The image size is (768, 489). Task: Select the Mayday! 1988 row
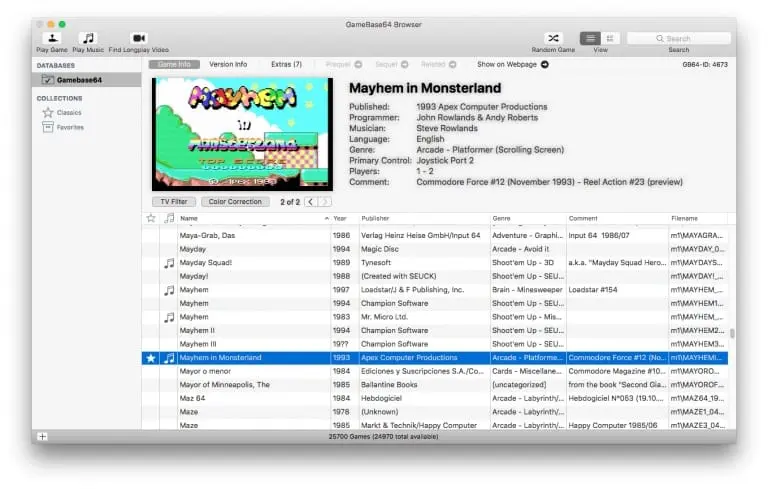coord(435,276)
